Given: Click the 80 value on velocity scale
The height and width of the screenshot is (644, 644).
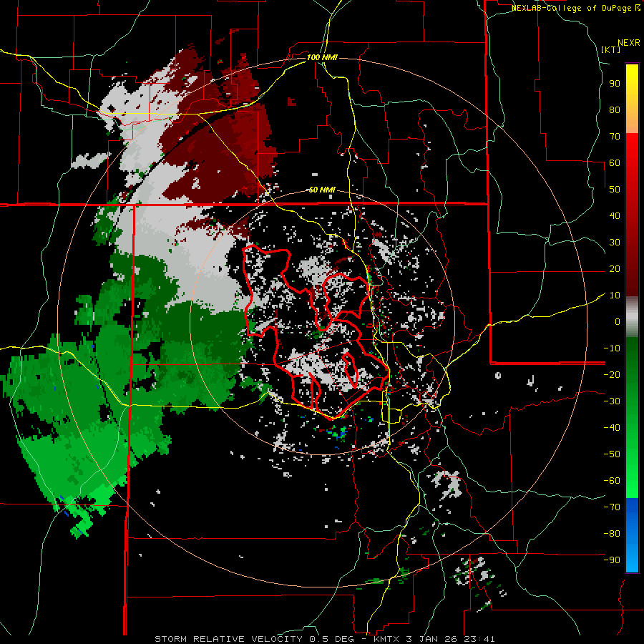Looking at the screenshot, I should [615, 109].
